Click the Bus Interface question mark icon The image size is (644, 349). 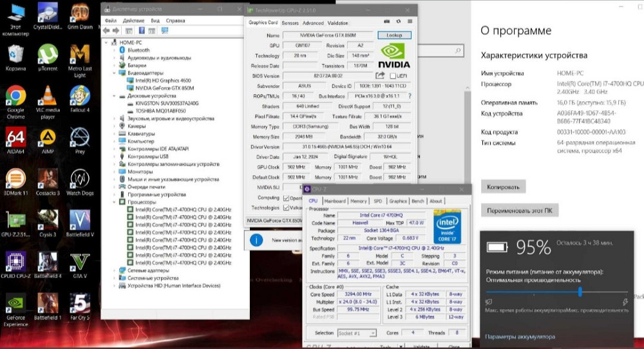coord(410,96)
